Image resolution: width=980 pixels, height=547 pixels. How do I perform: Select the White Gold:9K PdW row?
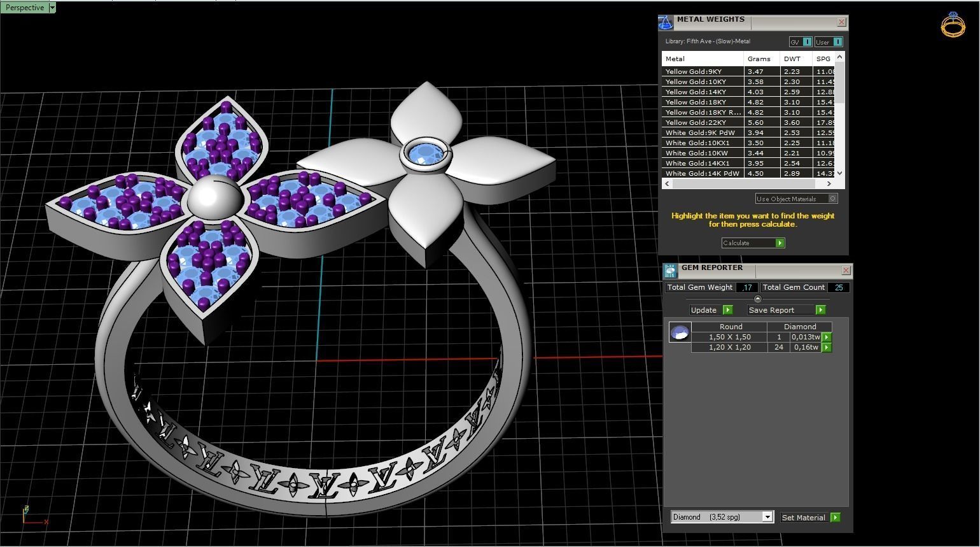click(748, 132)
